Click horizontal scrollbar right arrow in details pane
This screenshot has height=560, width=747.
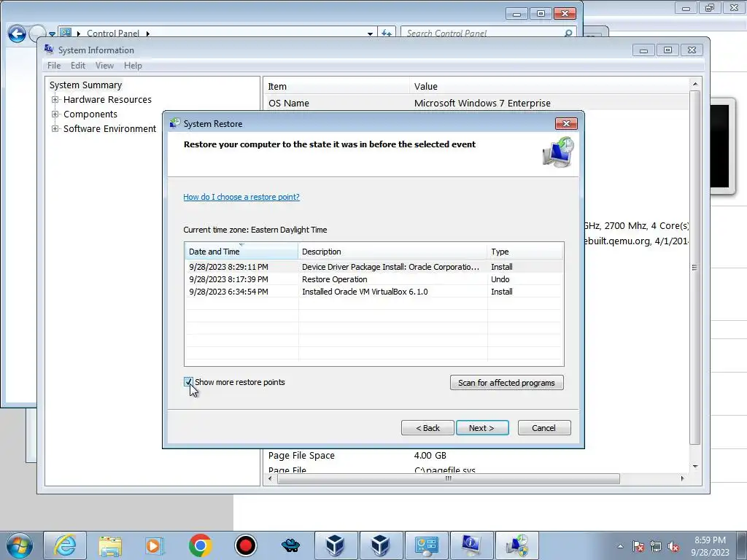pos(682,478)
